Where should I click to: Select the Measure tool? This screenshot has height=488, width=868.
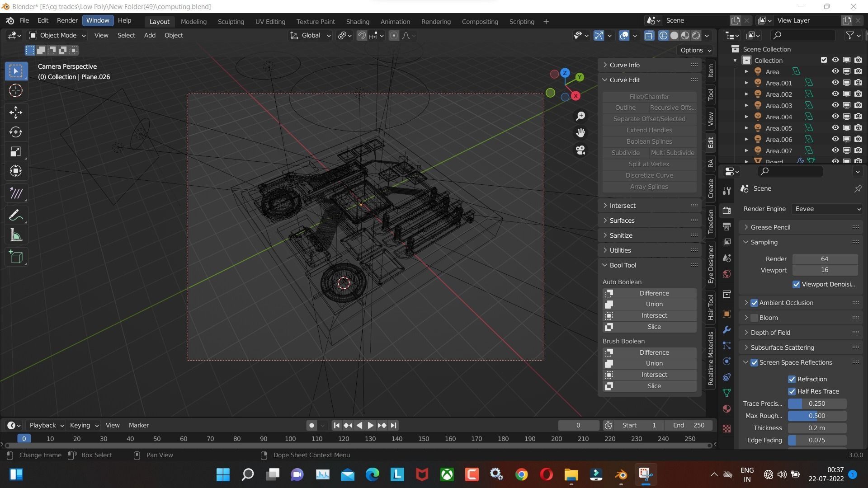pyautogui.click(x=16, y=235)
